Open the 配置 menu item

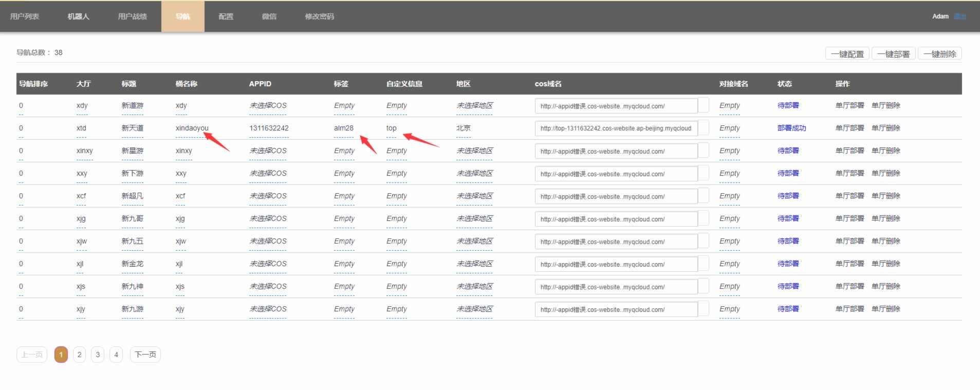[x=226, y=16]
